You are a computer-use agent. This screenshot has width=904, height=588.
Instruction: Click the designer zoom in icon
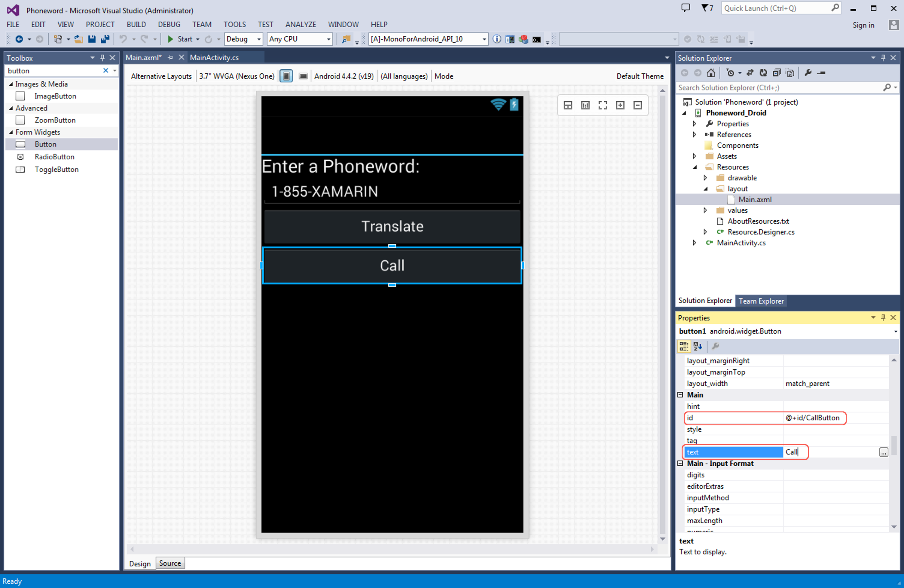pyautogui.click(x=620, y=105)
